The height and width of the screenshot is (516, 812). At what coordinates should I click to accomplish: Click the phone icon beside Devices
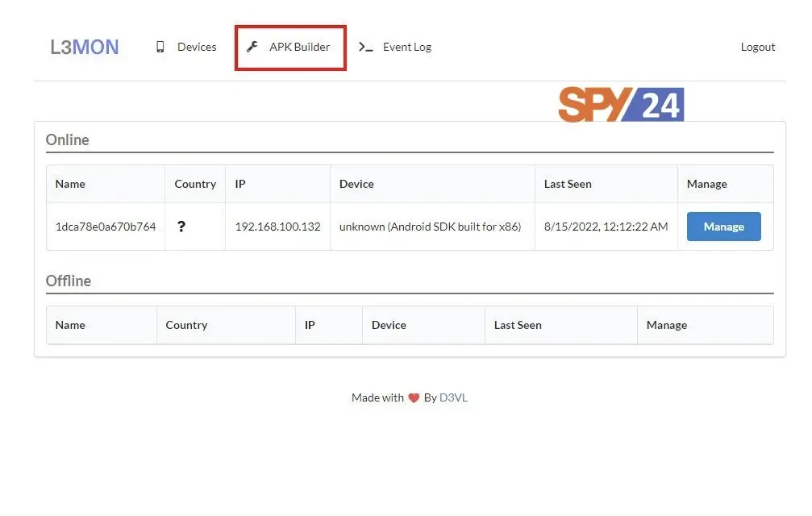click(160, 47)
